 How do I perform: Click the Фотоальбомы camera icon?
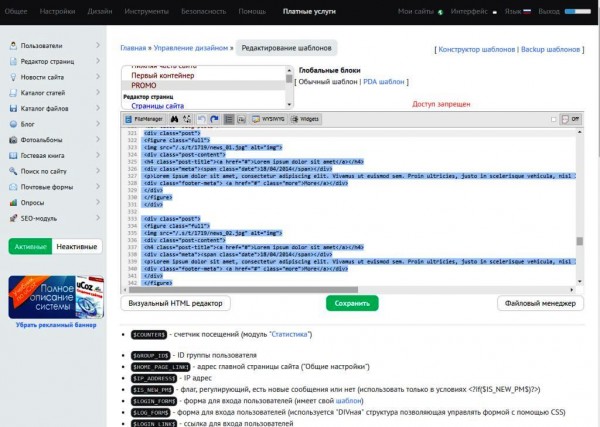[13, 140]
